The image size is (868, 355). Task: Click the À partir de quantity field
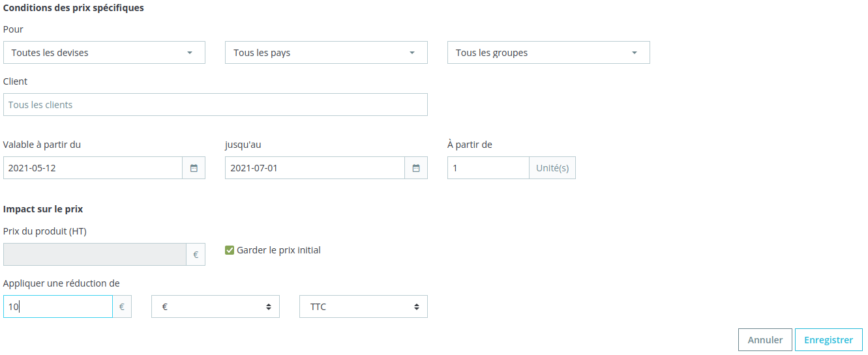[488, 168]
